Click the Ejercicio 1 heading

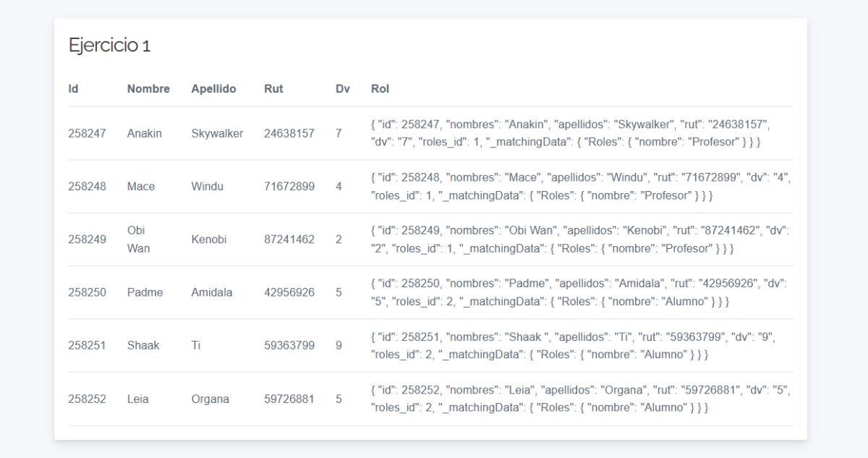click(109, 46)
